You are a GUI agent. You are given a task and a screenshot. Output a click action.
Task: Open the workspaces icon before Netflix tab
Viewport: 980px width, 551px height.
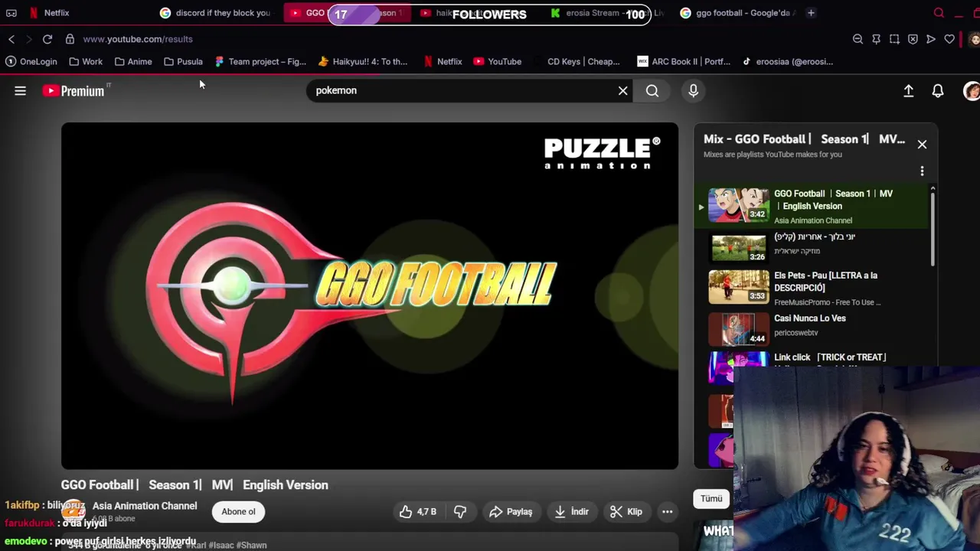pyautogui.click(x=11, y=13)
